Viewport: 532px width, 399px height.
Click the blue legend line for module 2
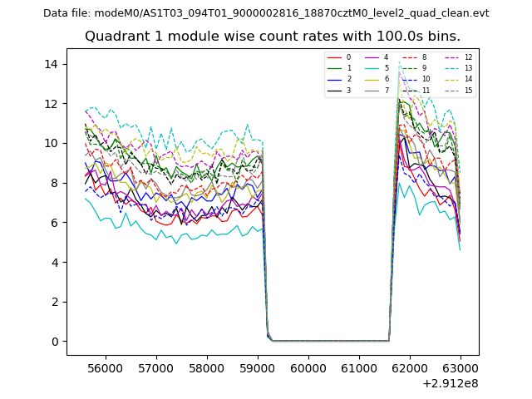(334, 79)
